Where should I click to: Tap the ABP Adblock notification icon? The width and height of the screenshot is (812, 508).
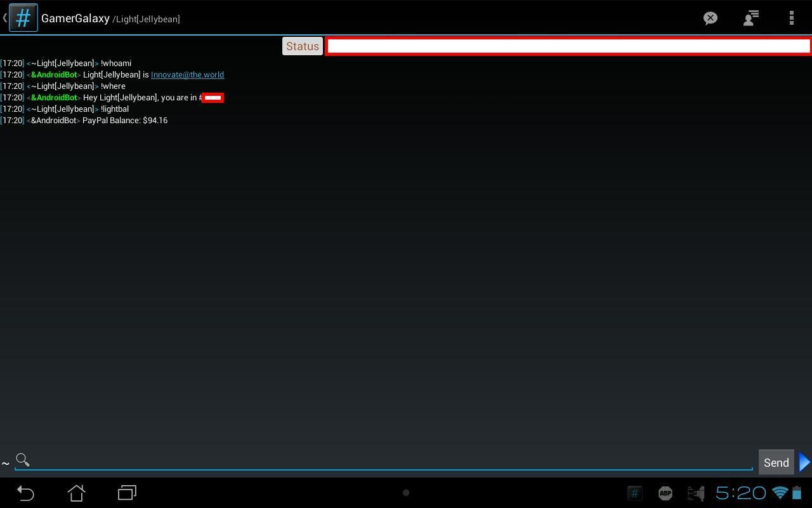coord(665,493)
